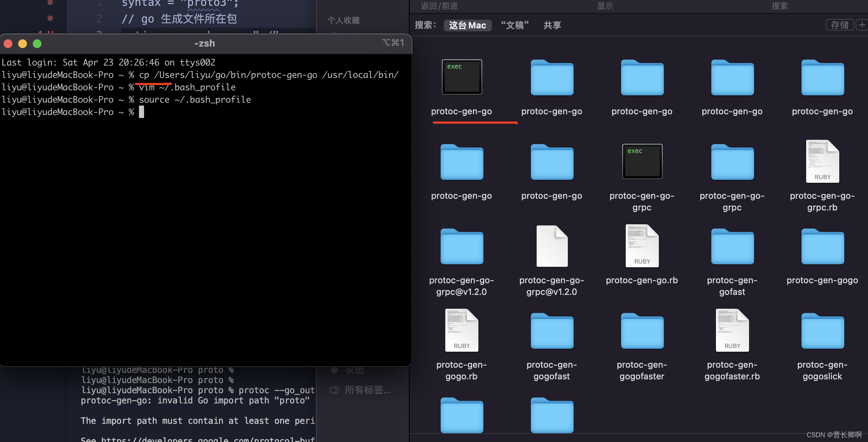Switch search scope to 这台 Mac
The width and height of the screenshot is (868, 442).
[467, 25]
